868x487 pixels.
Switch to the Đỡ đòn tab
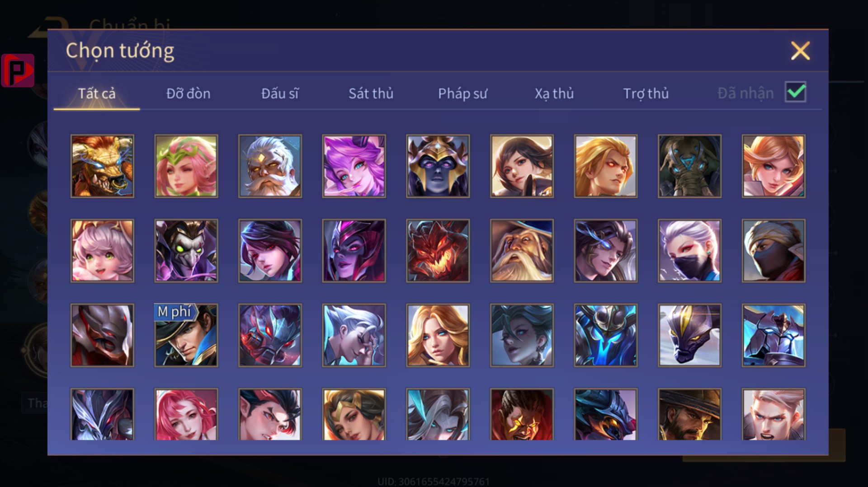tap(188, 94)
